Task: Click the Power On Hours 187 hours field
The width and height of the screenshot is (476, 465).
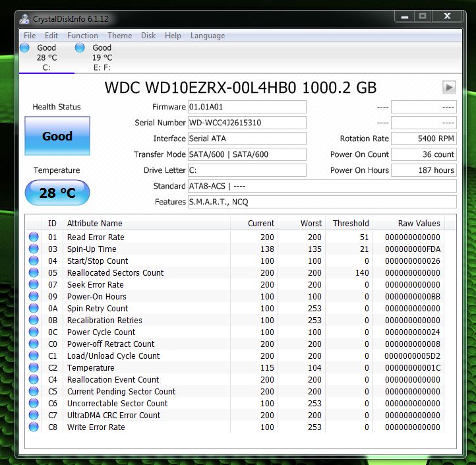Action: click(x=424, y=170)
